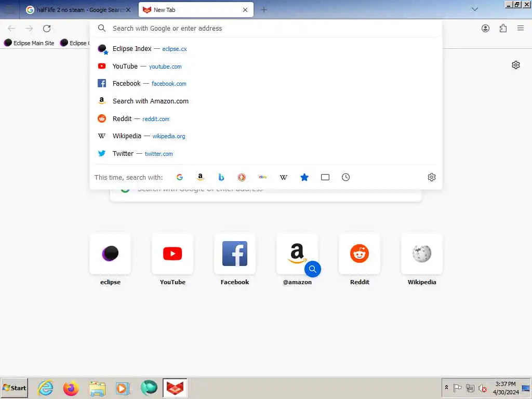Select Wikipedia wikipedia.org suggestion

click(266, 136)
